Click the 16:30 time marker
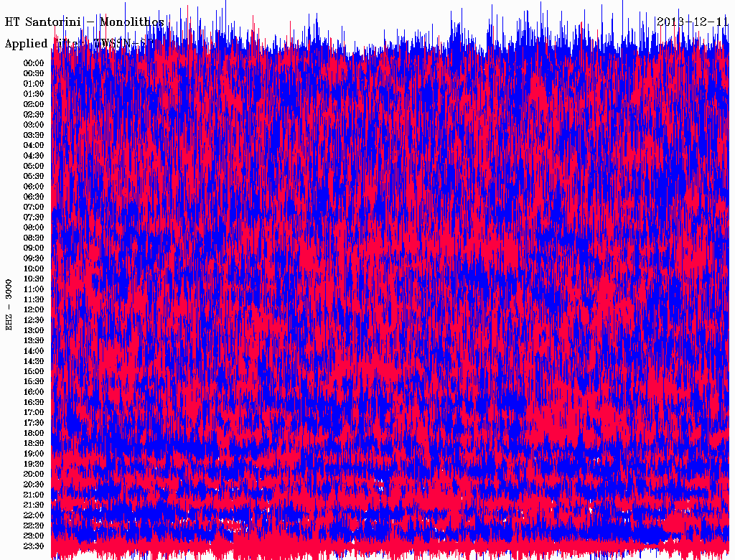This screenshot has width=735, height=560. click(x=34, y=402)
